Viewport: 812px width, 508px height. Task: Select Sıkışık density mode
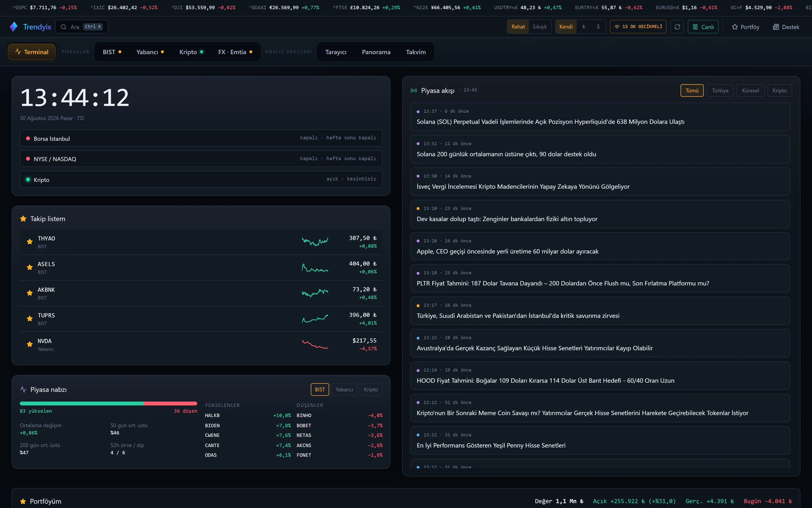click(x=540, y=27)
